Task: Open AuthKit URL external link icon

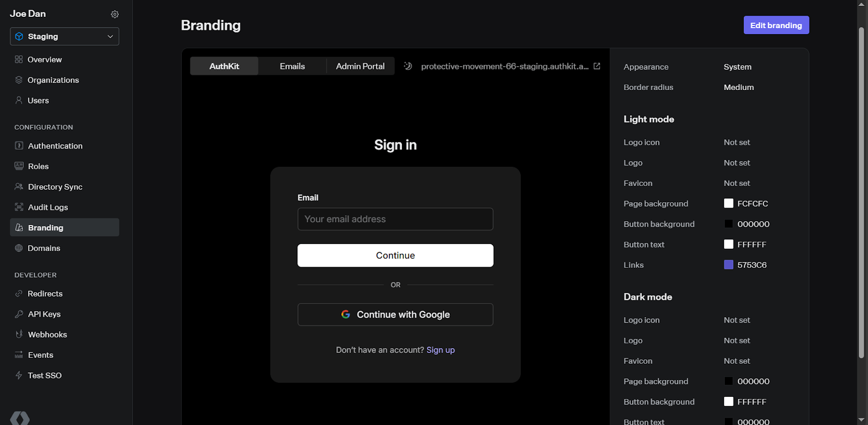Action: (597, 66)
